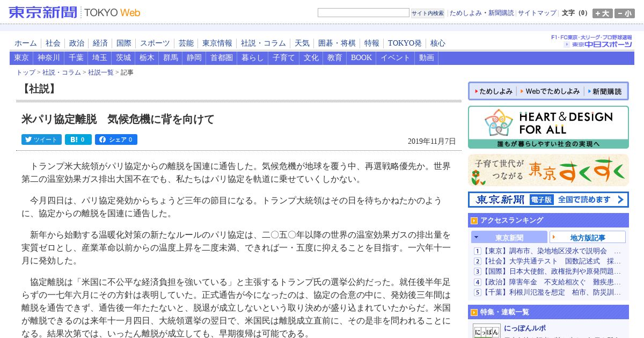Open the ためしよみ・新聞購読 header link
The width and height of the screenshot is (644, 338).
point(481,13)
